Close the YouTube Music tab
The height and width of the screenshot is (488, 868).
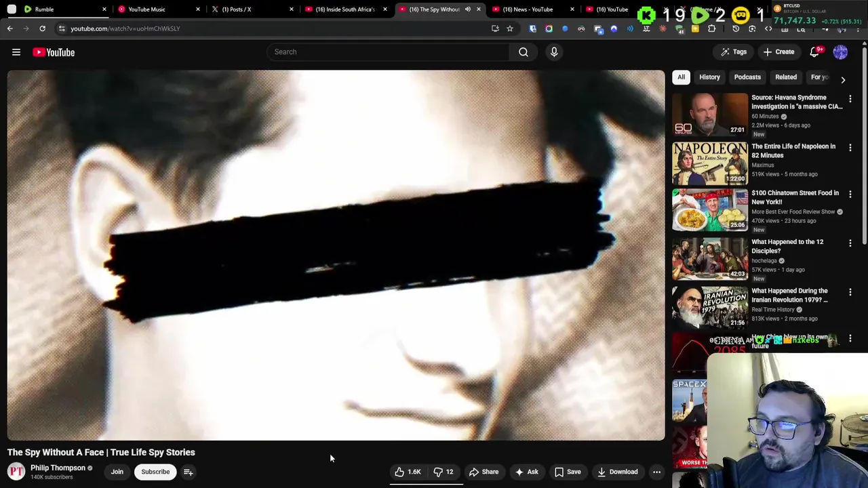point(198,9)
